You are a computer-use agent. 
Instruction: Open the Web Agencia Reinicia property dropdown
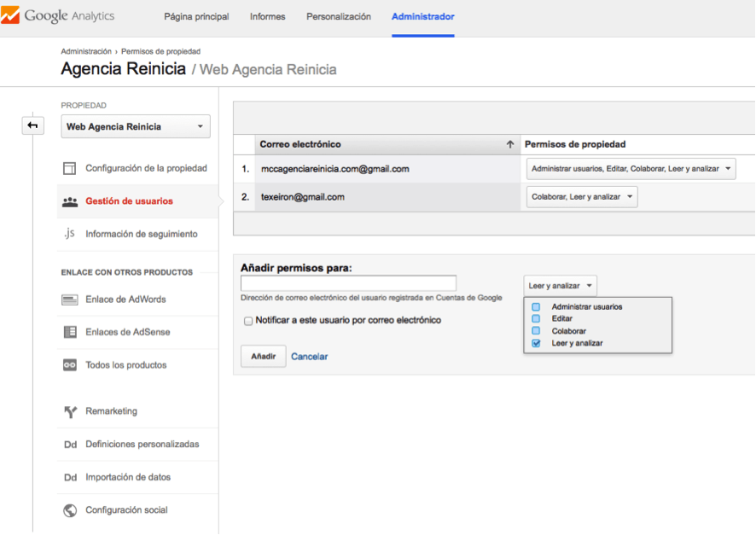(136, 127)
